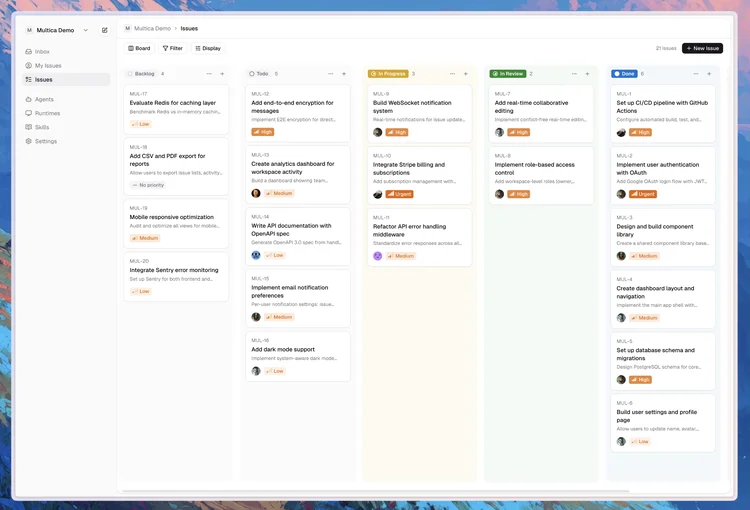Change Urgent priority badge on Stripe billing card
This screenshot has height=510, width=750.
[399, 194]
